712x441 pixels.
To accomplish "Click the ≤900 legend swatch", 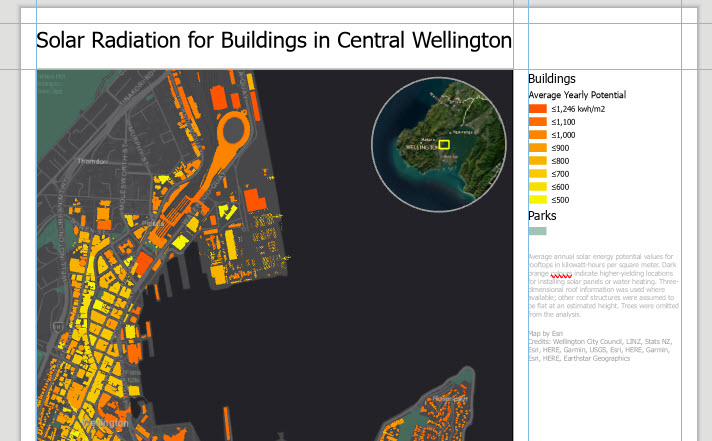I will pyautogui.click(x=538, y=148).
